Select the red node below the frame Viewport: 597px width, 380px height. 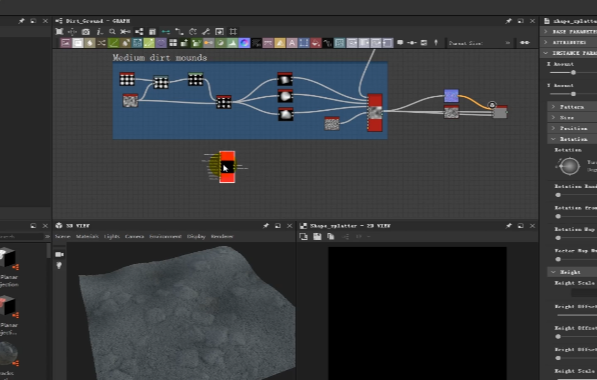[227, 167]
